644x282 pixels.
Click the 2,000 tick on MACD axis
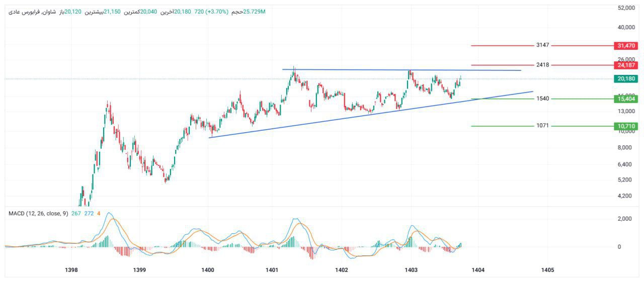(626, 219)
